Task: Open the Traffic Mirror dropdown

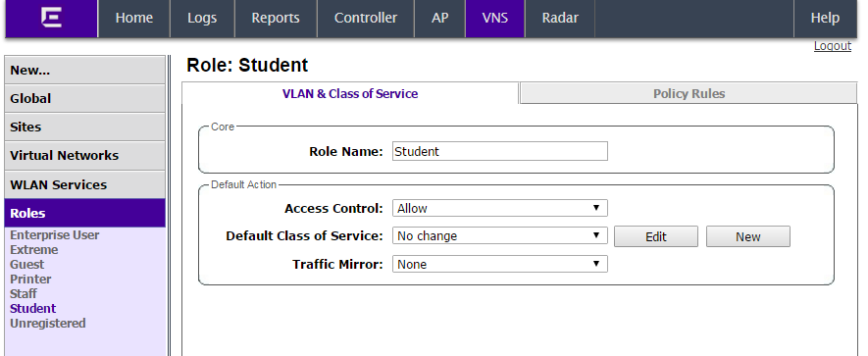Action: click(500, 264)
